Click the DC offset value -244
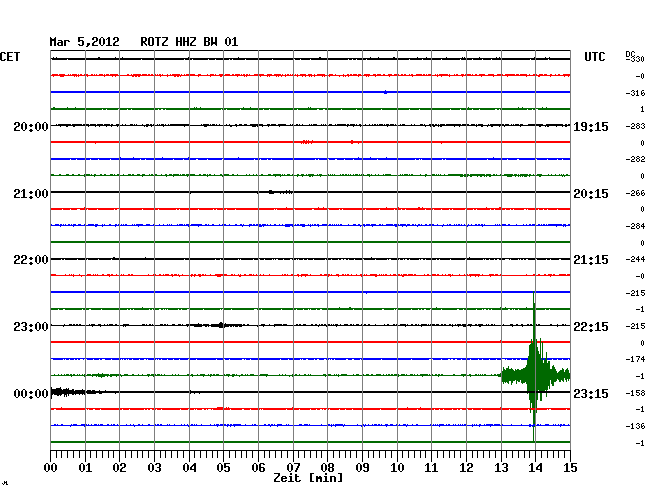The width and height of the screenshot is (650, 494). coord(635,260)
